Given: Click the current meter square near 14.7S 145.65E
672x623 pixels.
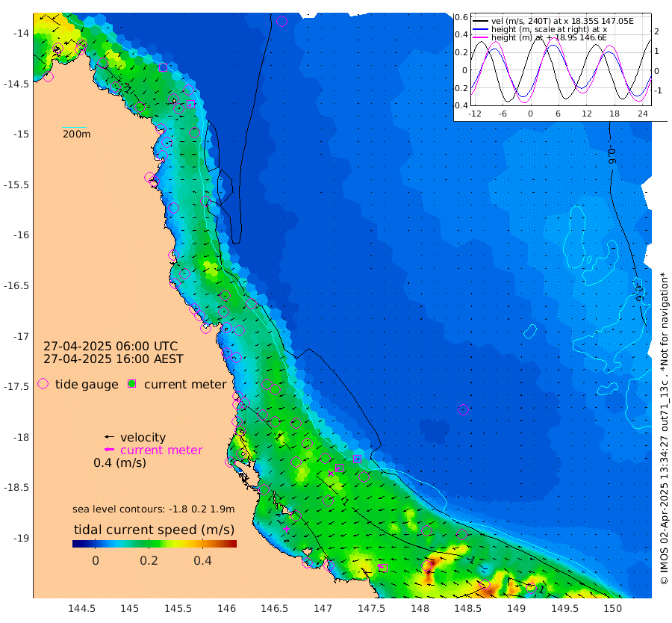Looking at the screenshot, I should click(x=191, y=104).
